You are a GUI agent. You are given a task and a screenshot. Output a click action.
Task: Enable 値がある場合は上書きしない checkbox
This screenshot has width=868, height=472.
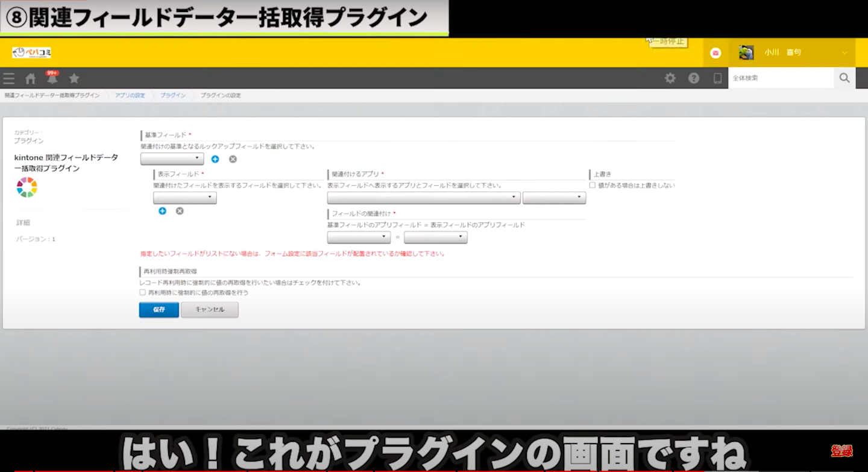593,185
